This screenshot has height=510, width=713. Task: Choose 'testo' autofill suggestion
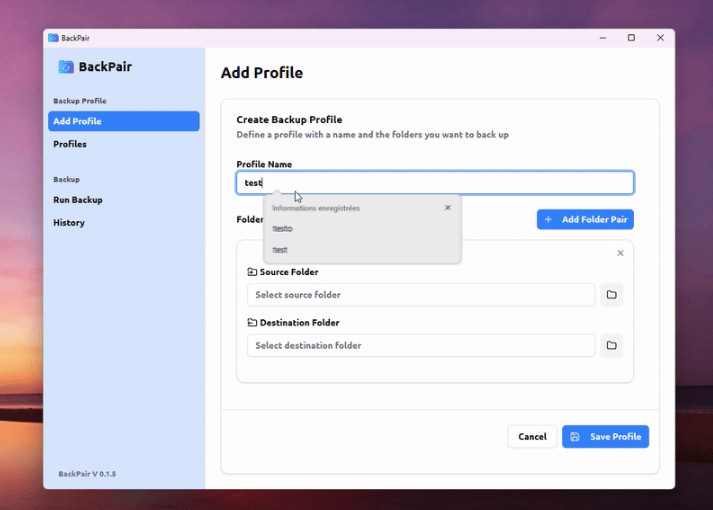pyautogui.click(x=362, y=229)
